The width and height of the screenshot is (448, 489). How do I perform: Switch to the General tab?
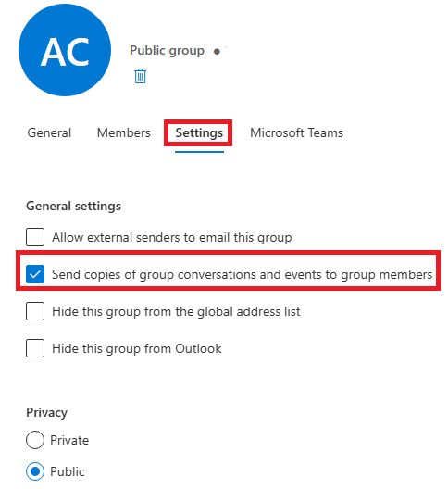point(49,132)
